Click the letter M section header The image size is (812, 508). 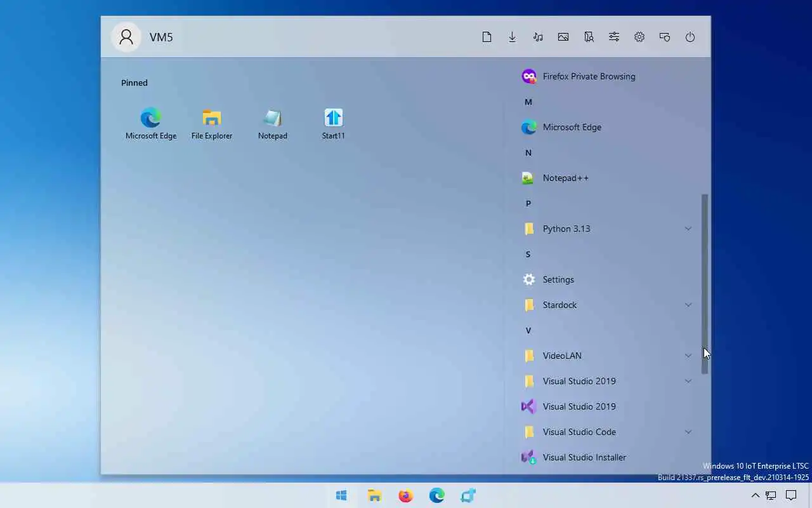528,102
